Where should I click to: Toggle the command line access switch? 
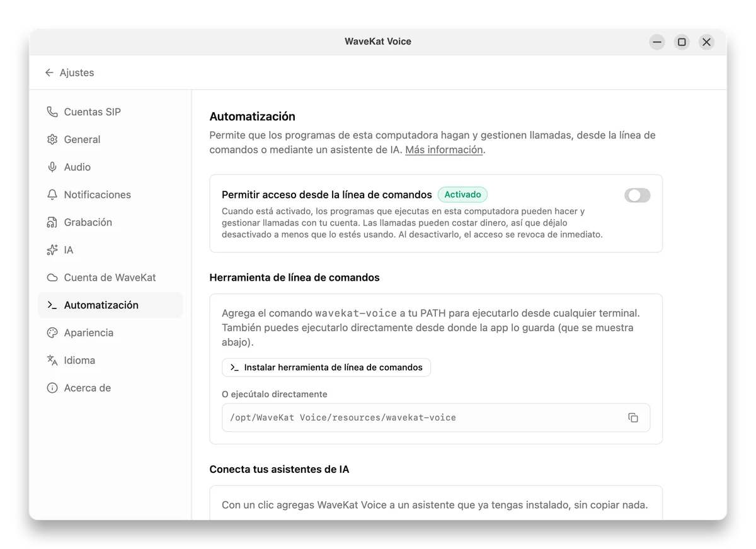click(638, 195)
